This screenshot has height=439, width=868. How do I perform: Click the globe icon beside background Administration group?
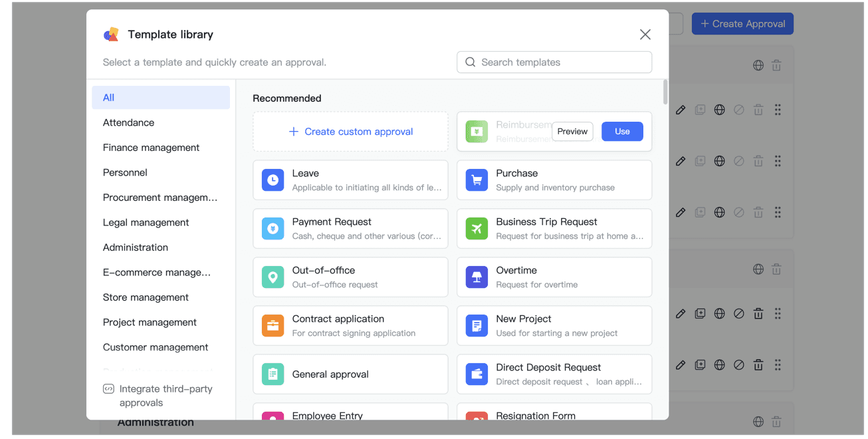click(758, 422)
